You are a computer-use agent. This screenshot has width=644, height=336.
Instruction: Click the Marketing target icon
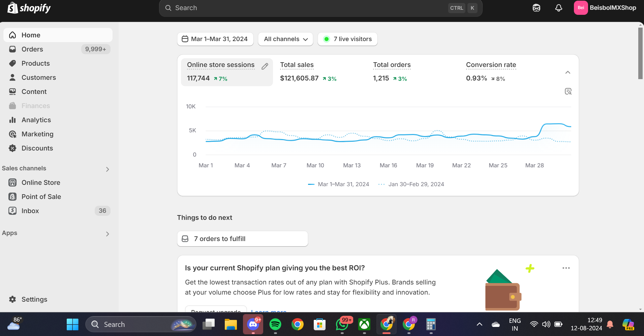point(12,134)
